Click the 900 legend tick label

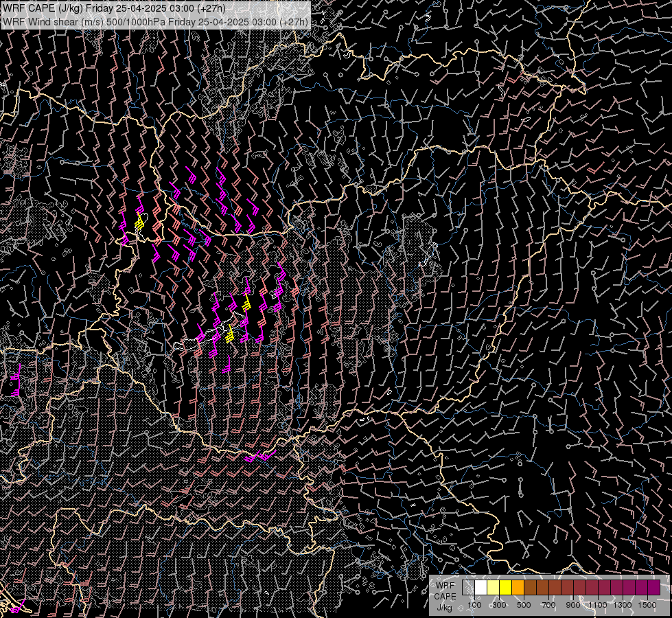pos(573,605)
